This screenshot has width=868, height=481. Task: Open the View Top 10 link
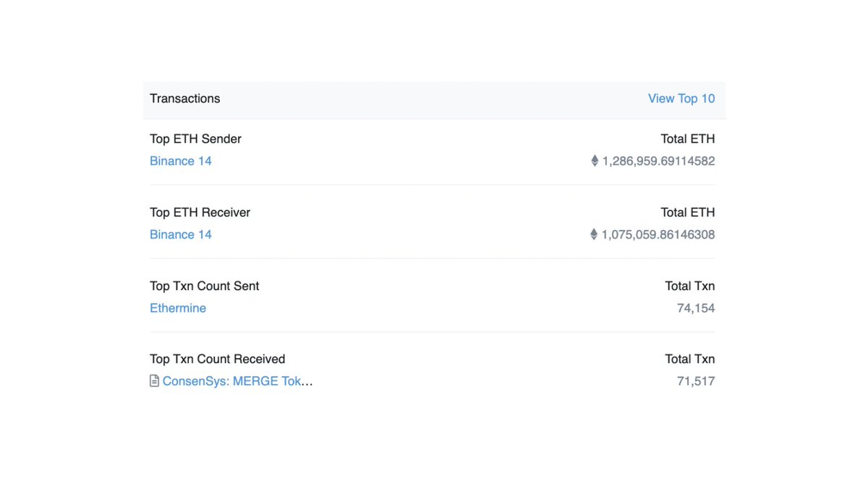point(681,98)
